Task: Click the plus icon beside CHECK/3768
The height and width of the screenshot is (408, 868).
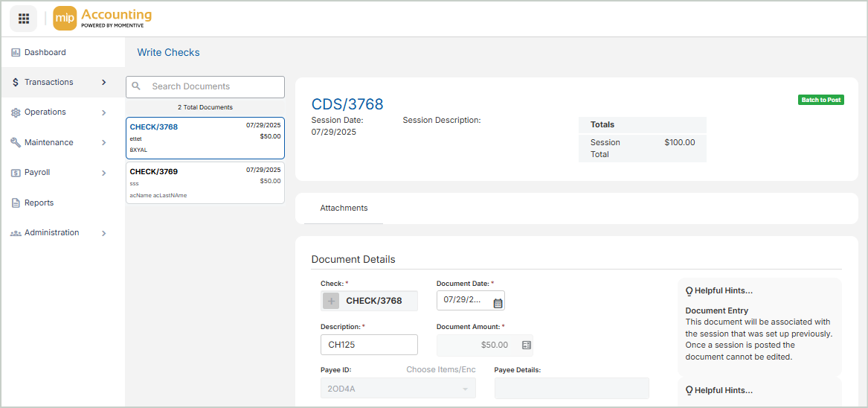Action: tap(332, 301)
